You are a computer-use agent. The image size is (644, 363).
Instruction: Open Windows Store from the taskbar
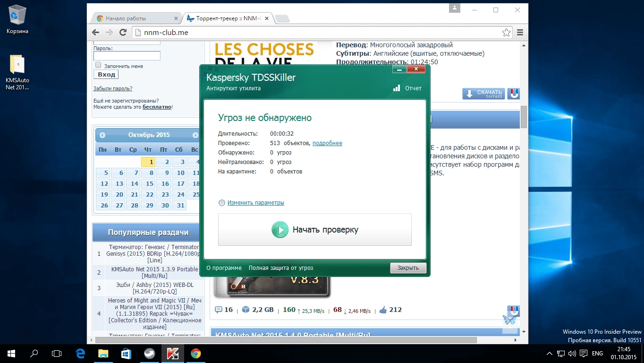pyautogui.click(x=126, y=353)
